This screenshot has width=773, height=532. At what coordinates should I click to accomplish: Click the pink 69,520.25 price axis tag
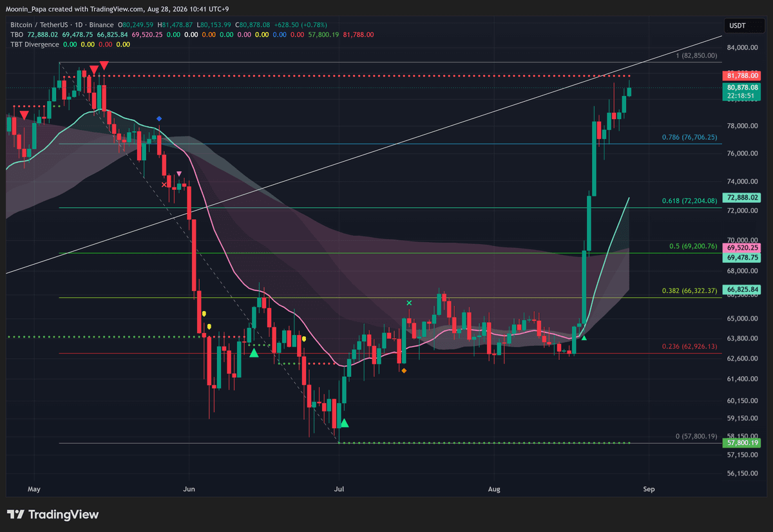tap(742, 248)
